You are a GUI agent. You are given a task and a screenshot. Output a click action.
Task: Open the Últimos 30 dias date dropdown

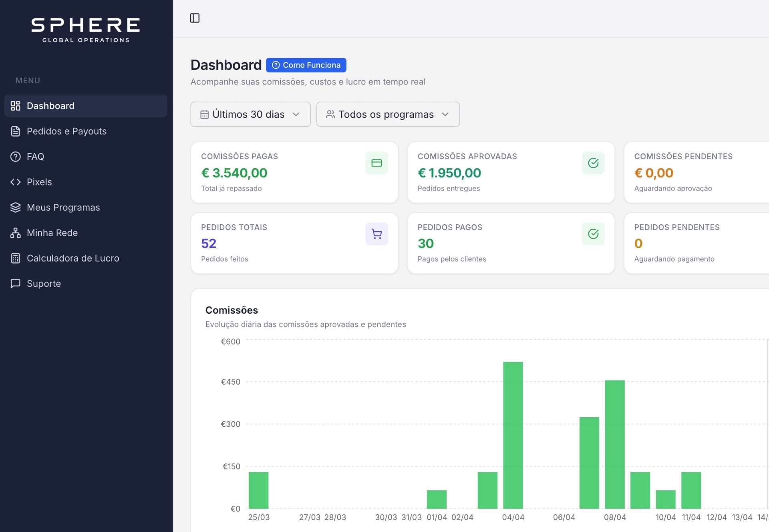(x=250, y=114)
